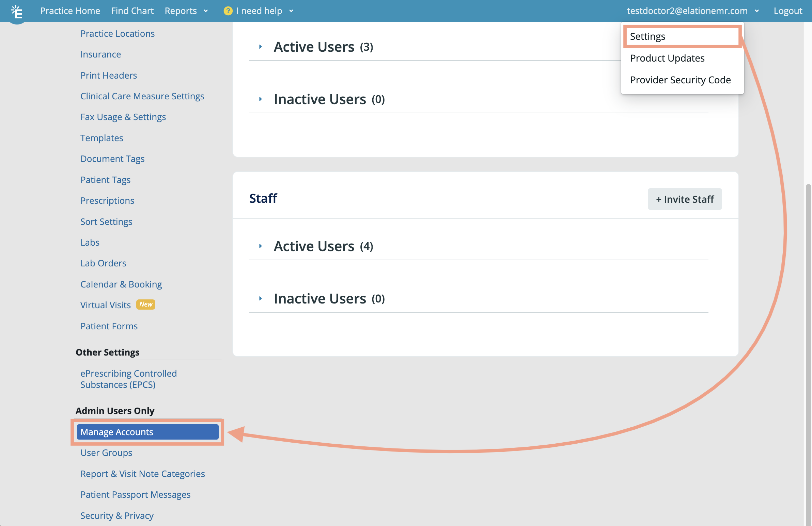Open the Fax Usage & Settings link
This screenshot has height=526, width=812.
pyautogui.click(x=123, y=117)
